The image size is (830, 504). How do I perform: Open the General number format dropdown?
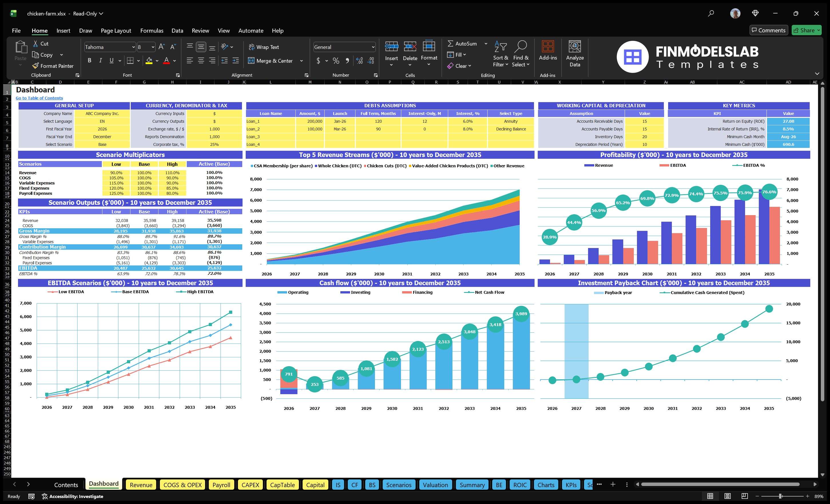point(373,47)
